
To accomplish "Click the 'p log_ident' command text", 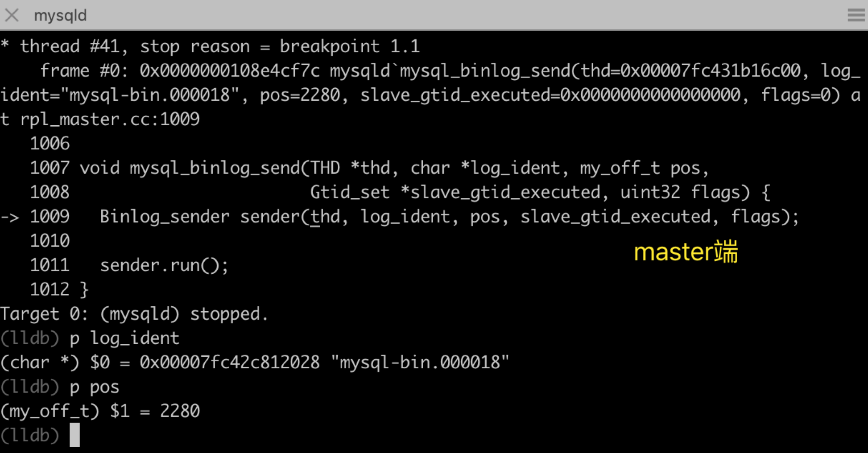I will pyautogui.click(x=124, y=338).
